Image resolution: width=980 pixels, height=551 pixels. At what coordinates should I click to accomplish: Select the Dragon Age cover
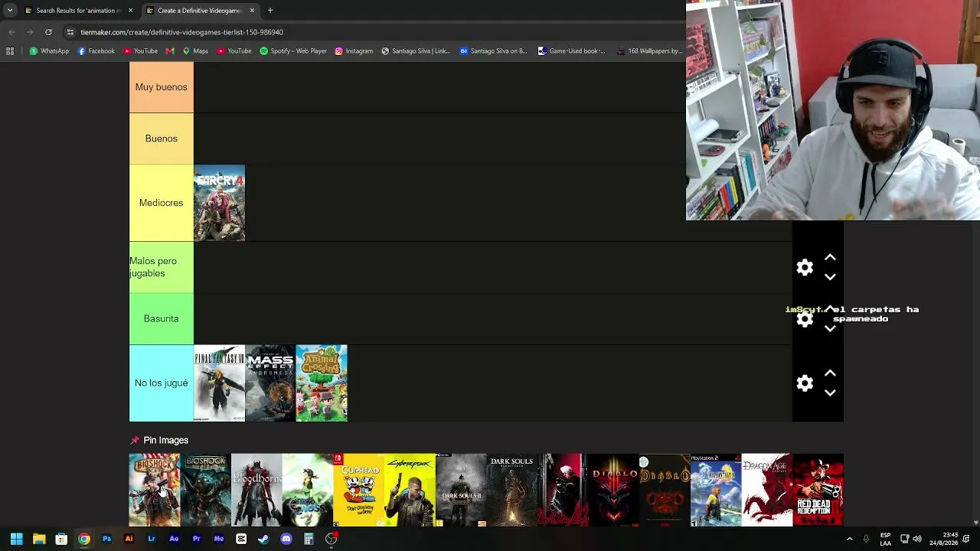(x=767, y=490)
